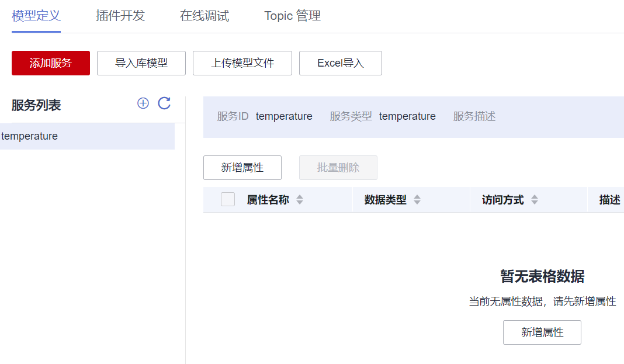Click 上传模型文件 button
Viewport: 624px width, 364px height.
click(x=242, y=63)
